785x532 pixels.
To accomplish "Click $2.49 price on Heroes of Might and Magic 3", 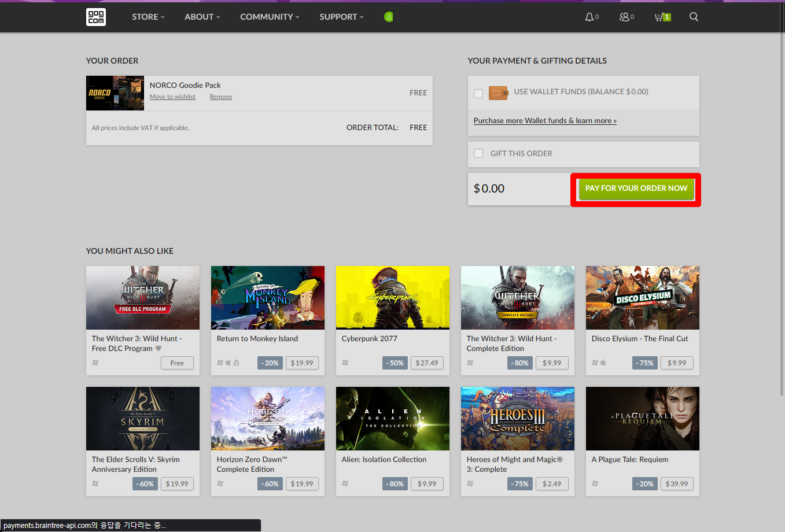I will pos(552,484).
